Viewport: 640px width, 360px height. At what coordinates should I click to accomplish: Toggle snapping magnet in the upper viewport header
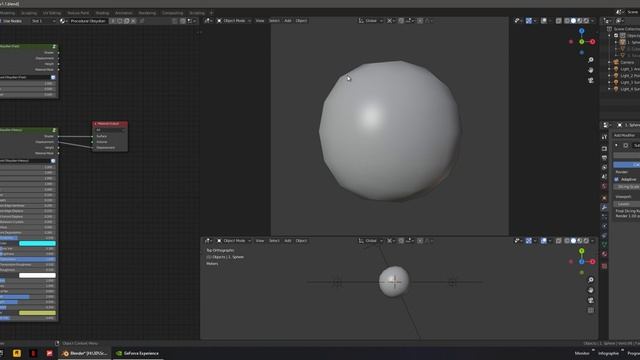point(401,21)
